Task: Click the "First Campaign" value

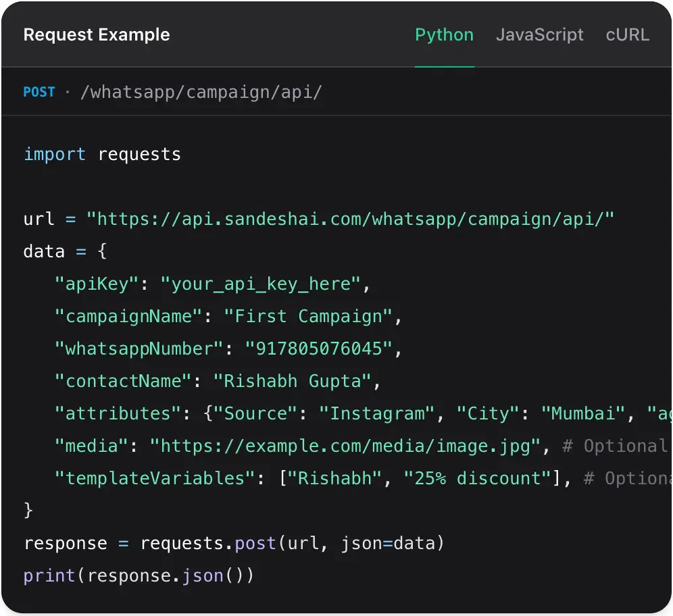Action: pyautogui.click(x=307, y=317)
